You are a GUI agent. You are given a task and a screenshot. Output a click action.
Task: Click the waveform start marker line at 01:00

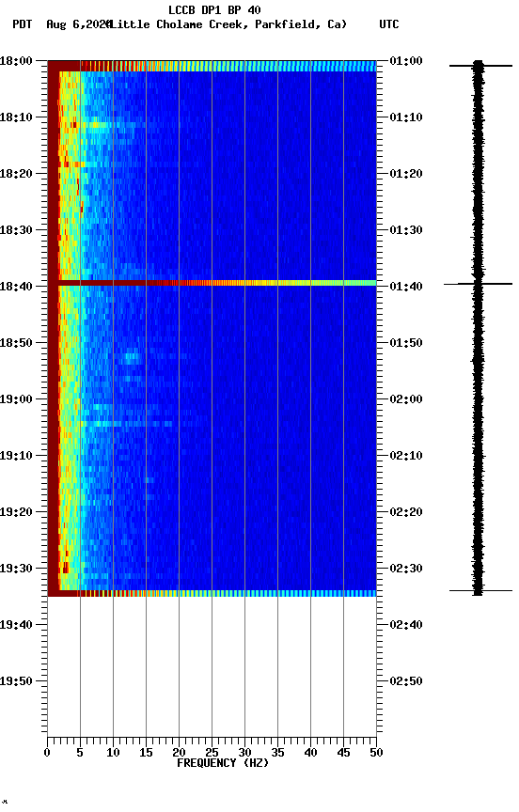tap(480, 66)
